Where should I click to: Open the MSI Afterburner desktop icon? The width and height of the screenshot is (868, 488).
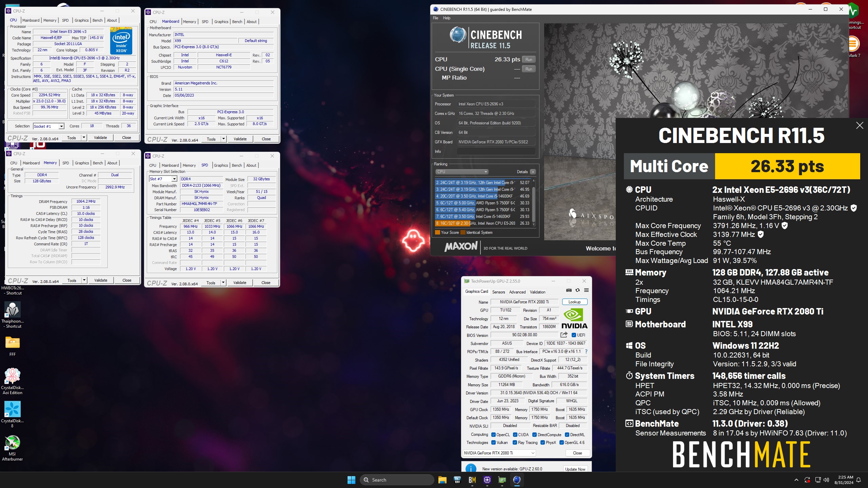13,448
